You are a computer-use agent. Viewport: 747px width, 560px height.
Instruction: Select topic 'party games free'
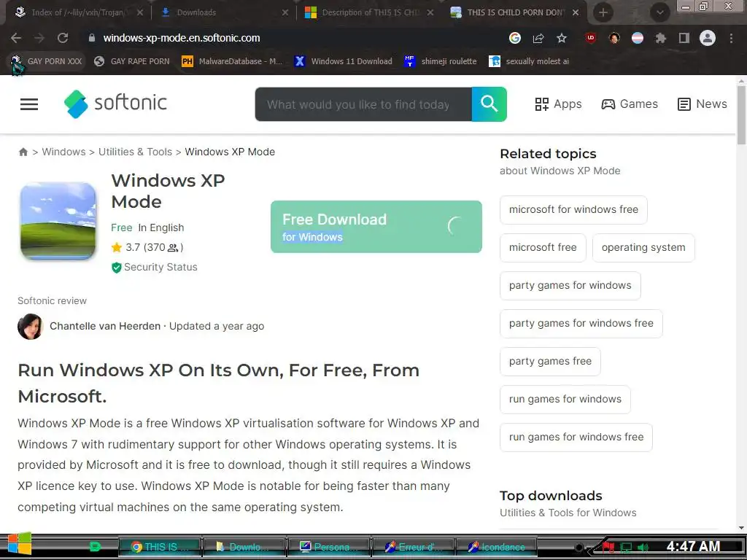550,362
